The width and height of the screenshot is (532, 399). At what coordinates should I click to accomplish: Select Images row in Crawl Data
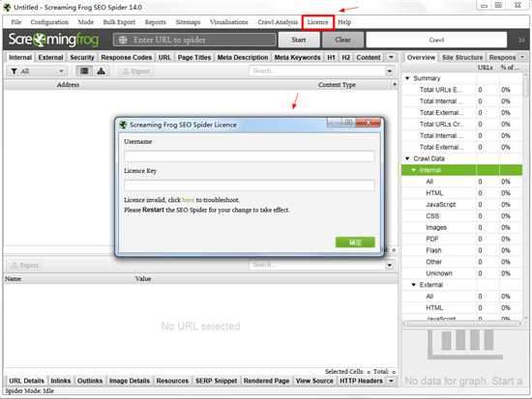point(461,227)
